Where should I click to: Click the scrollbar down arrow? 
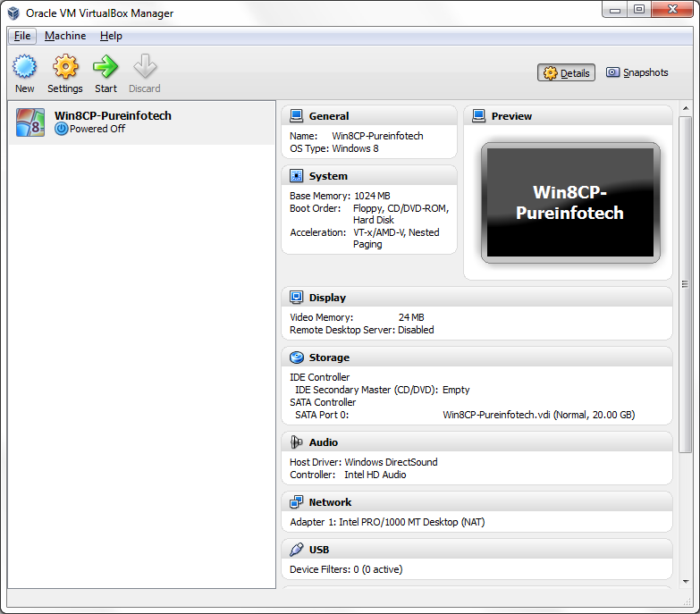(686, 582)
